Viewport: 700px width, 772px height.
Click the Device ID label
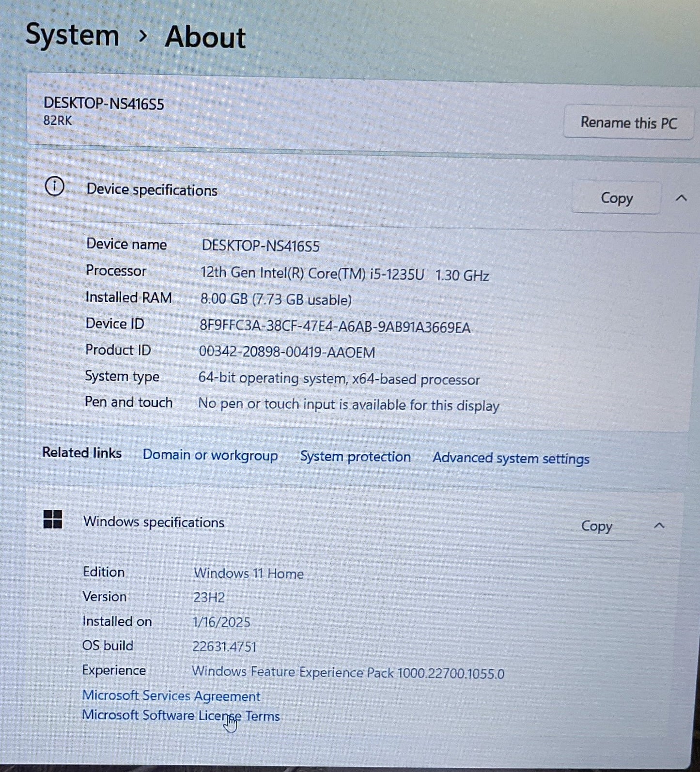coord(115,324)
